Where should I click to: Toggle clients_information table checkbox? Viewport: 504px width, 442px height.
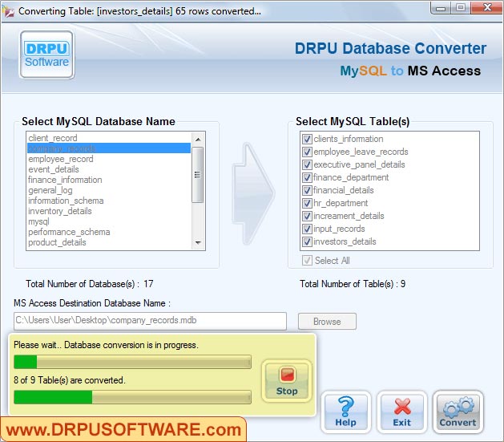[x=307, y=139]
